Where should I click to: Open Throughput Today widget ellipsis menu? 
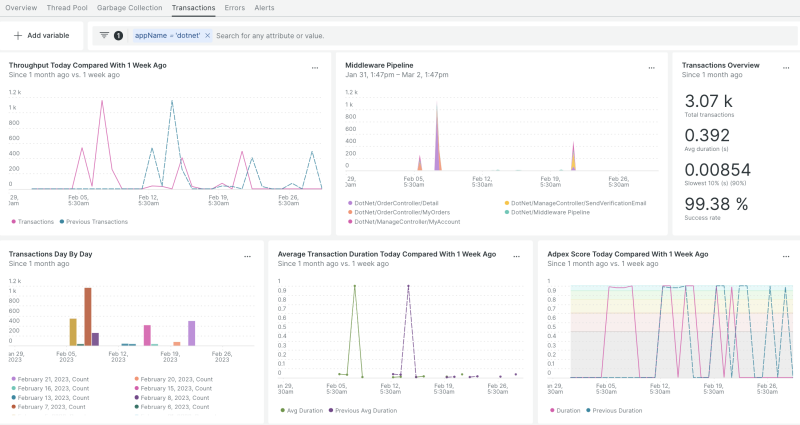315,68
